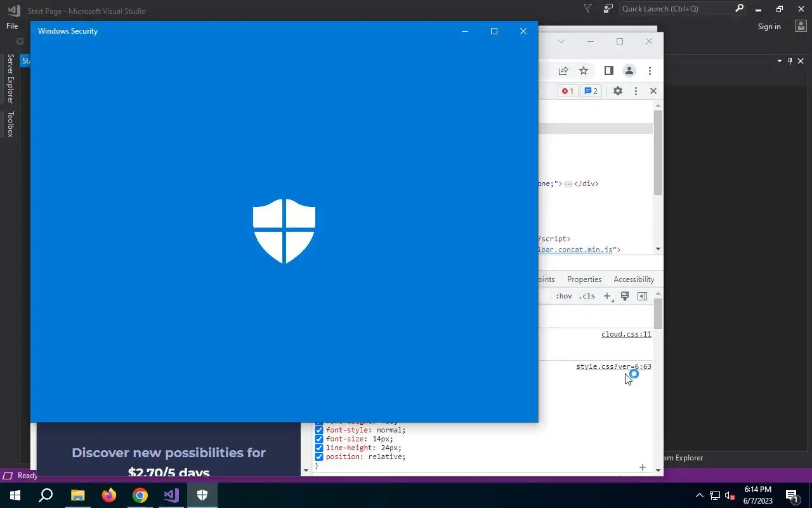Click Sign in in Visual Studio
Image resolution: width=812 pixels, height=508 pixels.
[769, 26]
